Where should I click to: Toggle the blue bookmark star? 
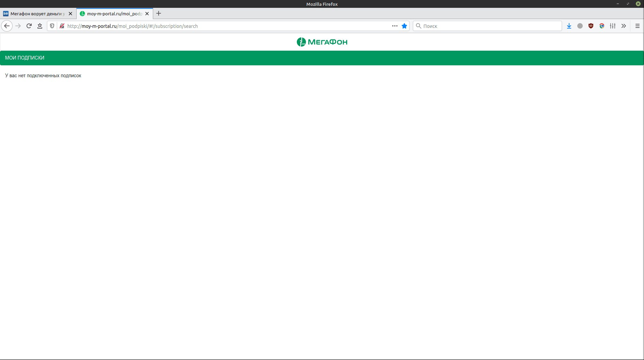404,26
